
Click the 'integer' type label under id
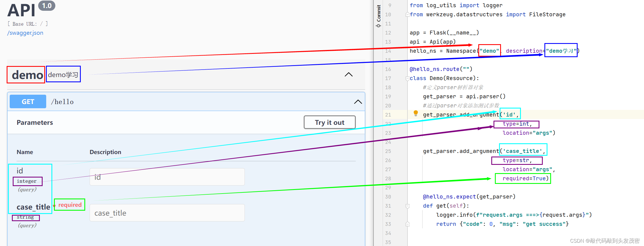coord(27,181)
